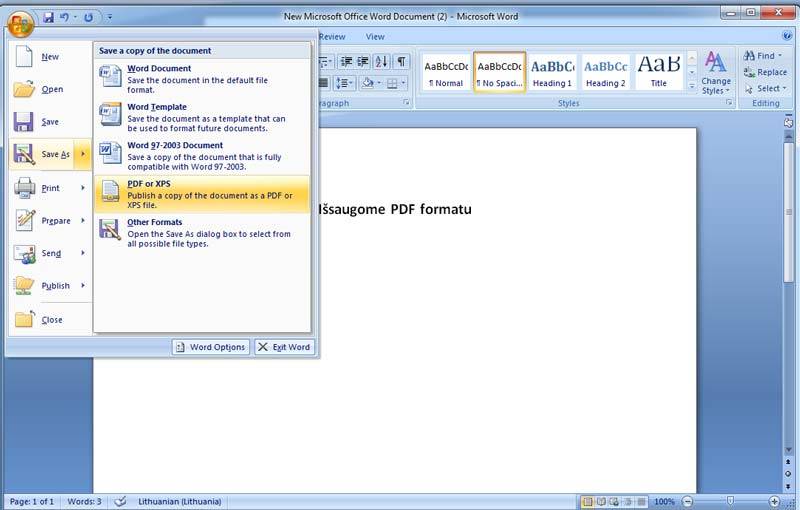800x510 pixels.
Task: Switch to Print Layout view icon
Action: [x=588, y=502]
